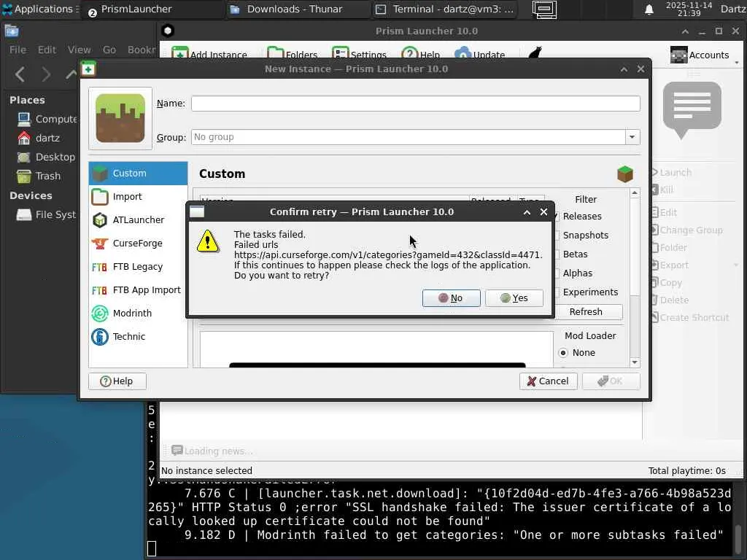
Task: Click the notification bell icon
Action: click(649, 9)
